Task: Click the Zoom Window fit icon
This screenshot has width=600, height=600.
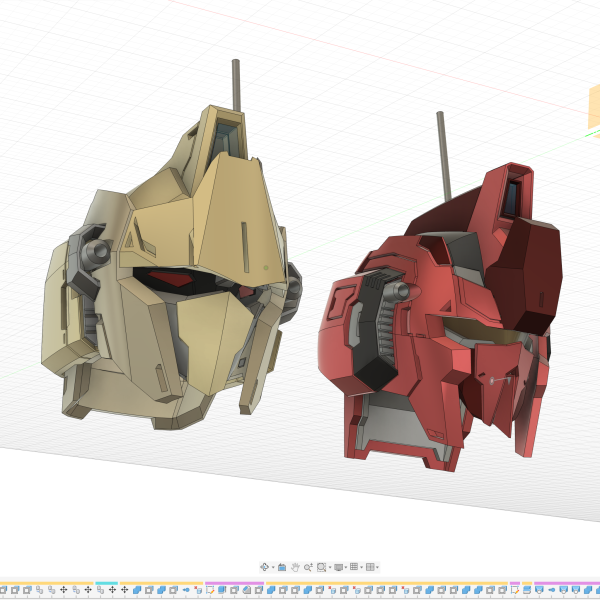Action: [x=321, y=567]
